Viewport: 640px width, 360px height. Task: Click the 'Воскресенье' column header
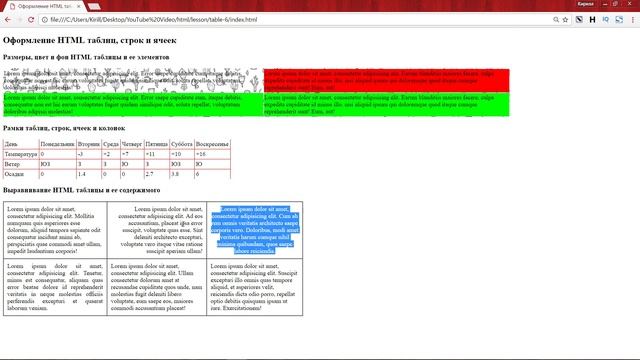pyautogui.click(x=212, y=144)
